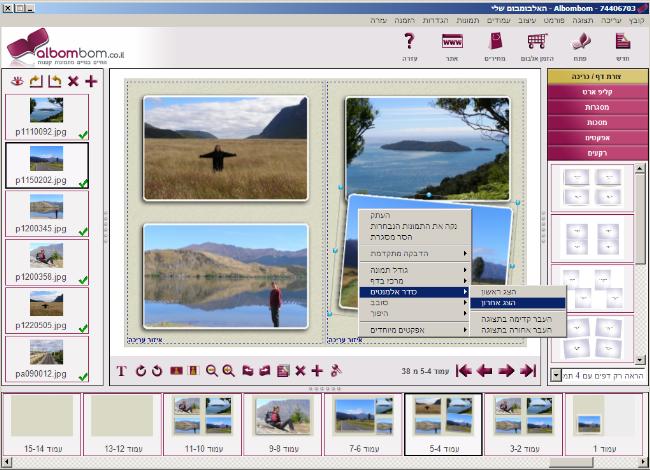Click the price tag icon in toolbar
The height and width of the screenshot is (470, 650).
pyautogui.click(x=496, y=45)
